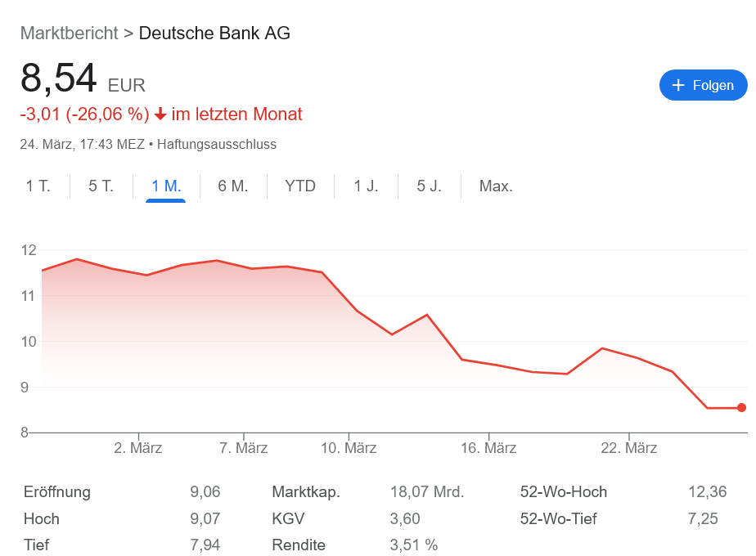Select the 1 J. range tab
The image size is (756, 556).
(x=366, y=186)
